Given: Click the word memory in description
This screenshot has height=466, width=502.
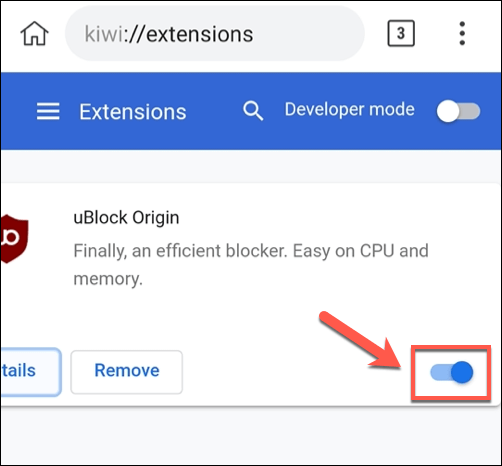Looking at the screenshot, I should click(x=107, y=279).
